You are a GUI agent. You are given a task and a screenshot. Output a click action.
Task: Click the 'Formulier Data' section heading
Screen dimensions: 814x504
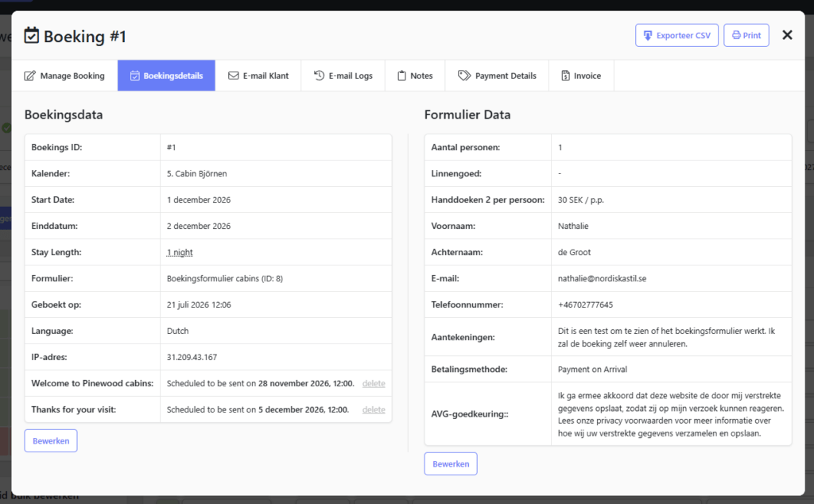pos(467,114)
